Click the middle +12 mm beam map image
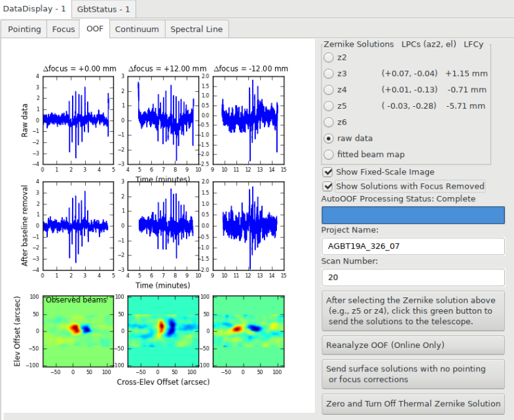This screenshot has height=420, width=514. coord(163,331)
